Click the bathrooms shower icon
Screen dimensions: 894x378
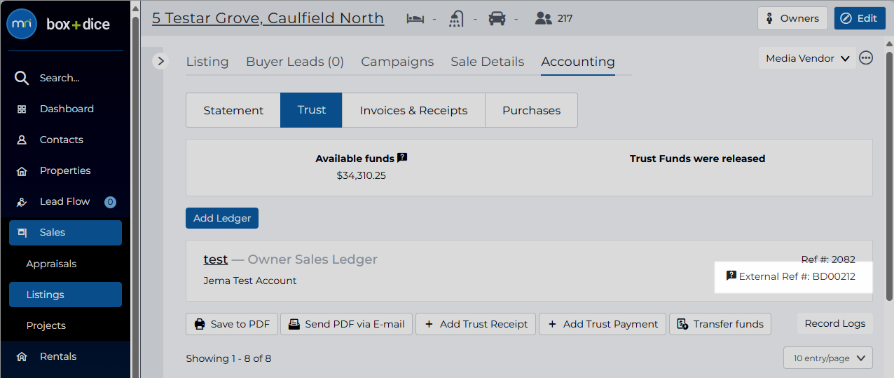click(456, 19)
